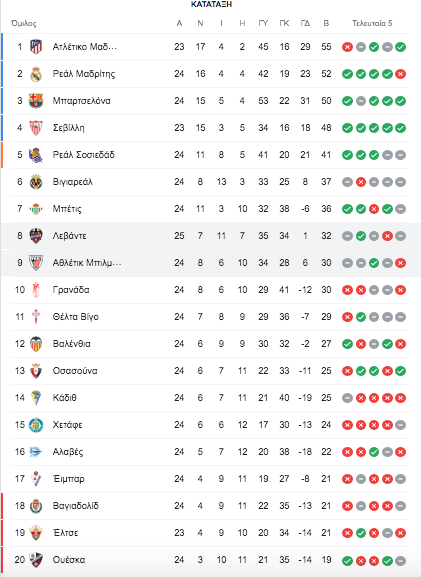Click the ΓΔ goal difference column header
Viewport: 421px width, 577px height.
click(x=305, y=24)
